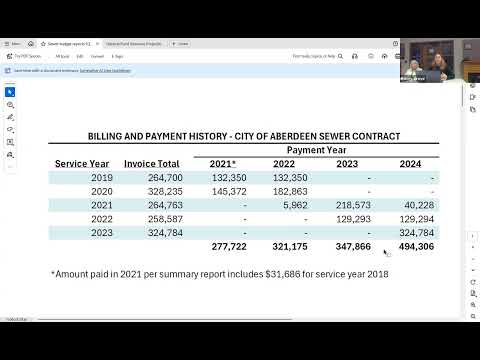The width and height of the screenshot is (480, 360).
Task: Select the highlighter pen tool in left toolbar
Action: pyautogui.click(x=10, y=117)
